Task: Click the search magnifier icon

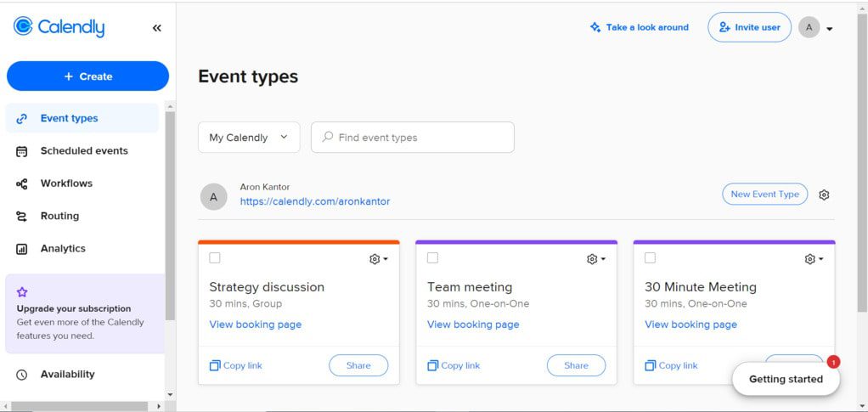Action: (328, 136)
